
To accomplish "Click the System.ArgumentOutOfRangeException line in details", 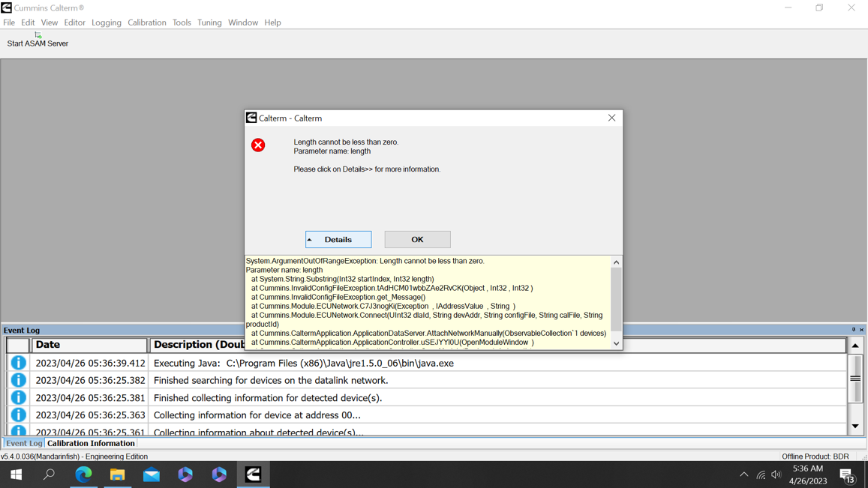I will [x=365, y=261].
